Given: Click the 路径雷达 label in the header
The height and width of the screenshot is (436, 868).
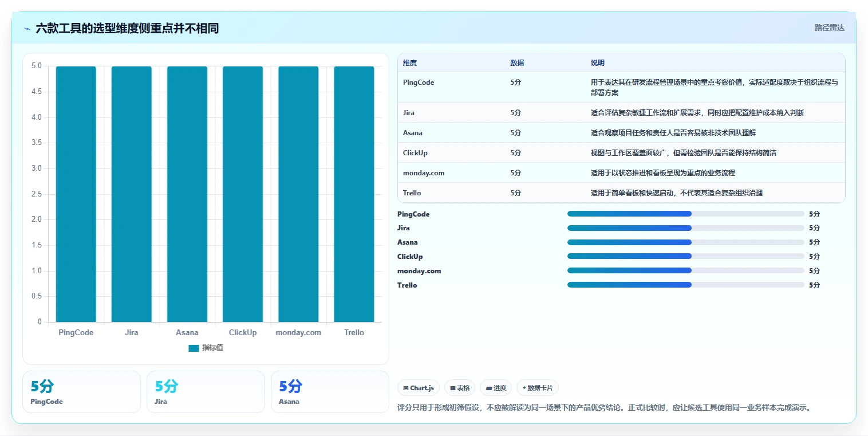Looking at the screenshot, I should click(x=829, y=28).
